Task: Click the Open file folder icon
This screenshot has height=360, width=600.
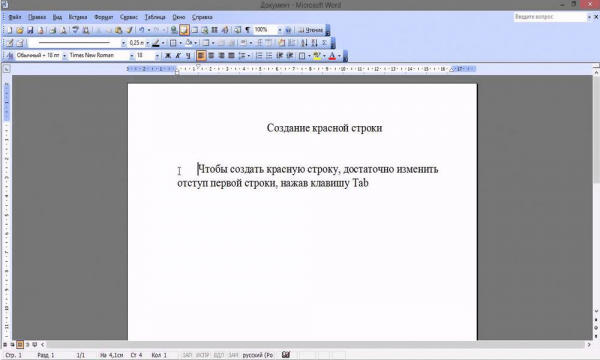Action: [20, 30]
